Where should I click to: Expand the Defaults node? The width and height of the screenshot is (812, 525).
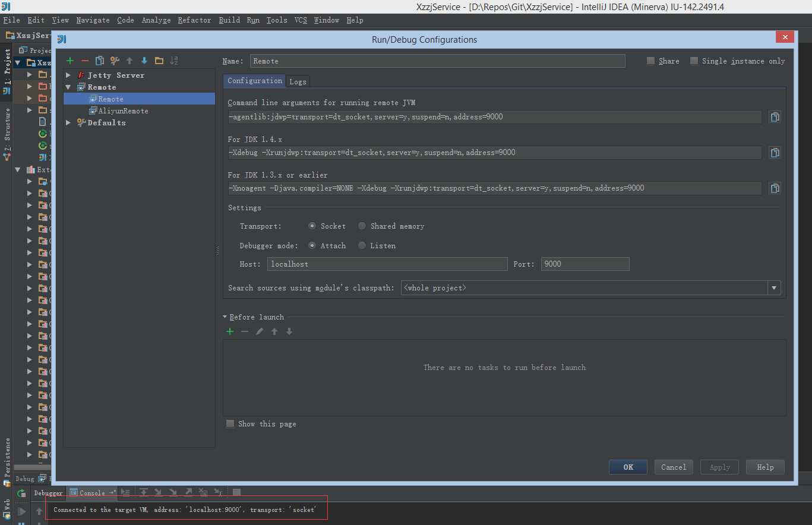[68, 123]
